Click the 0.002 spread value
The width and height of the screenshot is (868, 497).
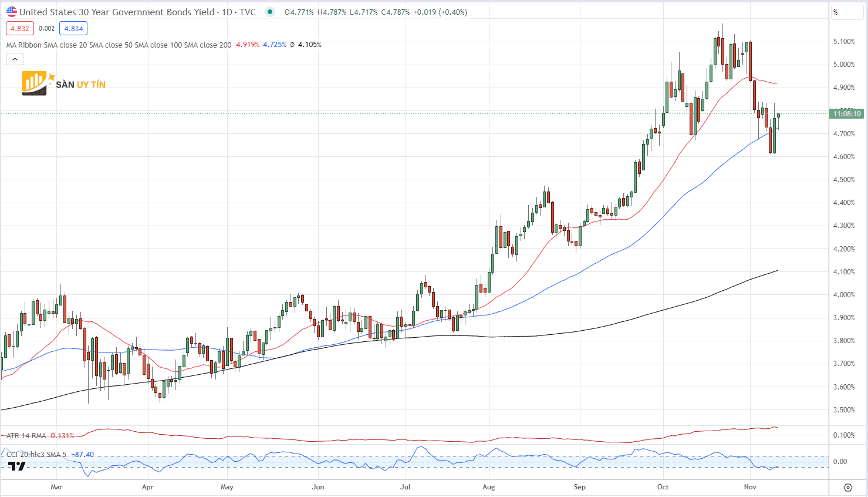pyautogui.click(x=47, y=28)
